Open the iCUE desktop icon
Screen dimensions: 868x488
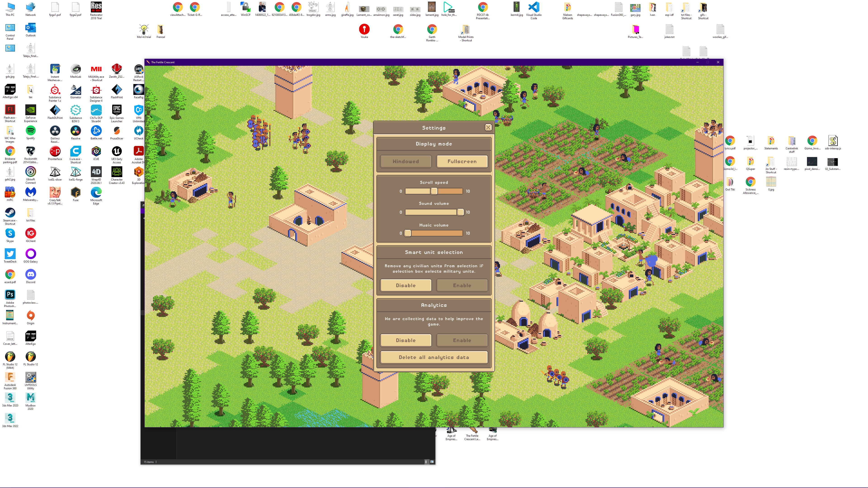click(96, 153)
